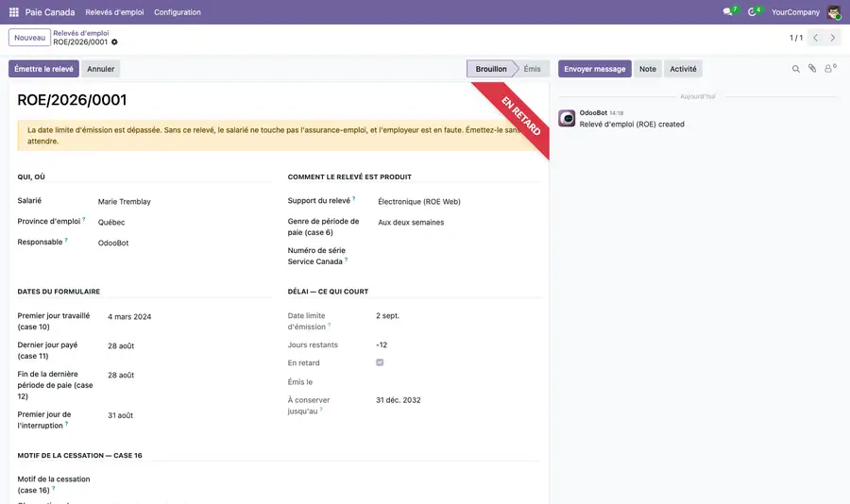The height and width of the screenshot is (504, 850).
Task: Select the Émis status stage
Action: pos(532,69)
